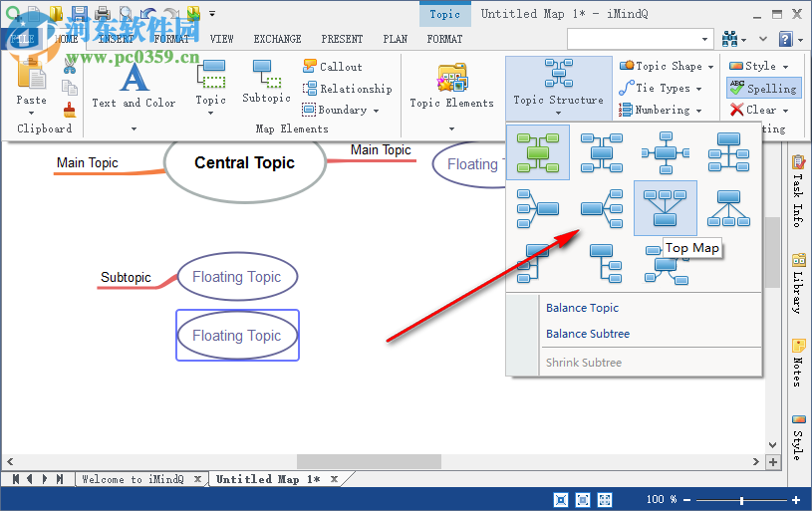The image size is (812, 511).
Task: Click the zoom slider handle
Action: point(741,500)
